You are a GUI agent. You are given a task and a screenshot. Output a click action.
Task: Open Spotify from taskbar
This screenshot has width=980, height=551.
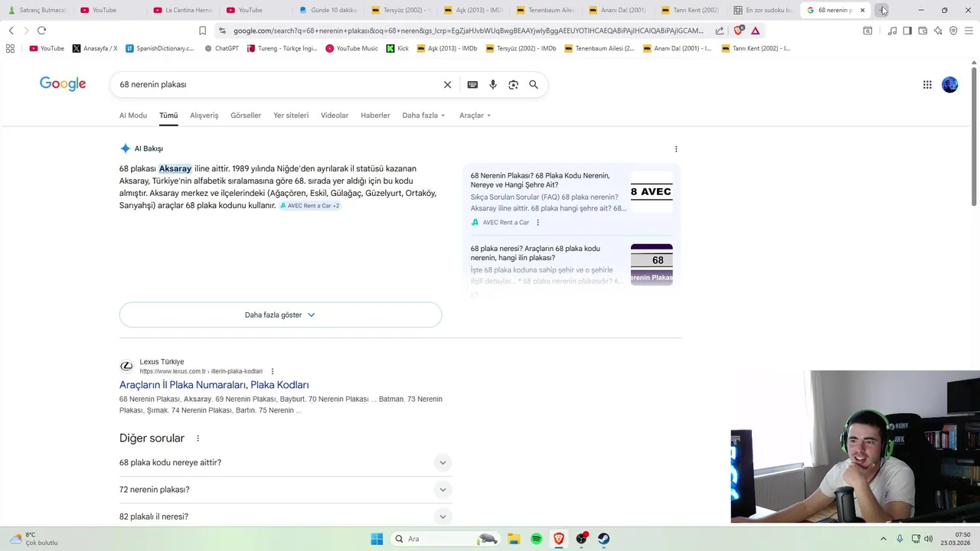pyautogui.click(x=537, y=539)
